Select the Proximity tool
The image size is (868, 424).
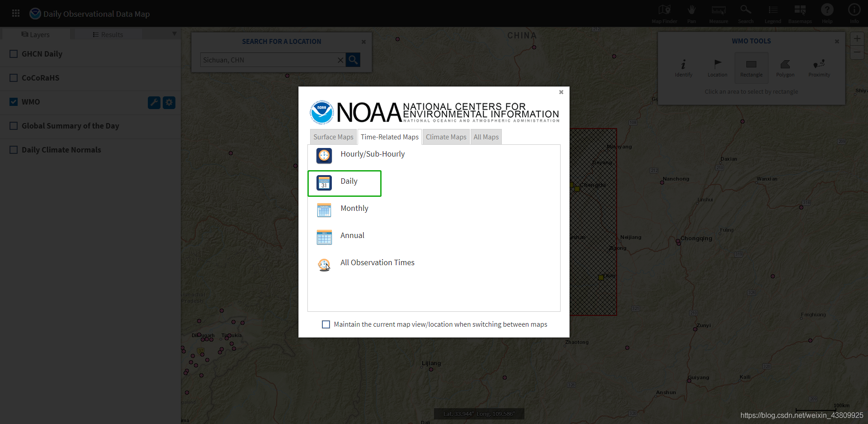tap(819, 68)
